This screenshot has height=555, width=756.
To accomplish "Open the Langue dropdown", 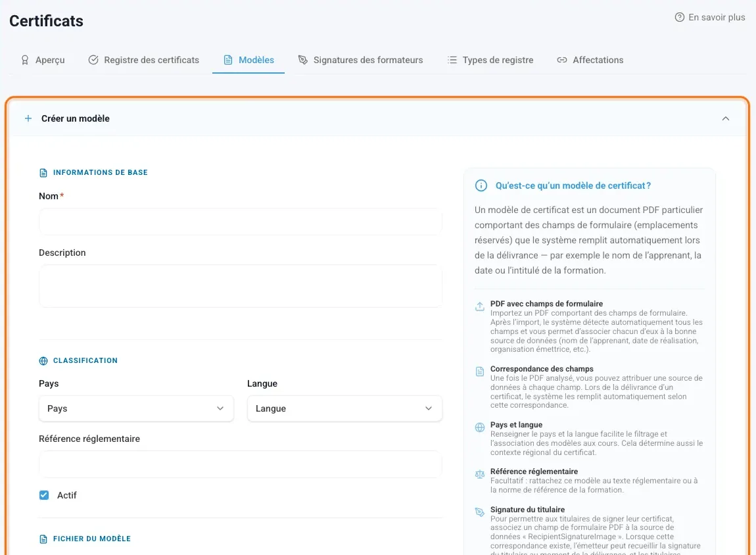I will [x=344, y=408].
